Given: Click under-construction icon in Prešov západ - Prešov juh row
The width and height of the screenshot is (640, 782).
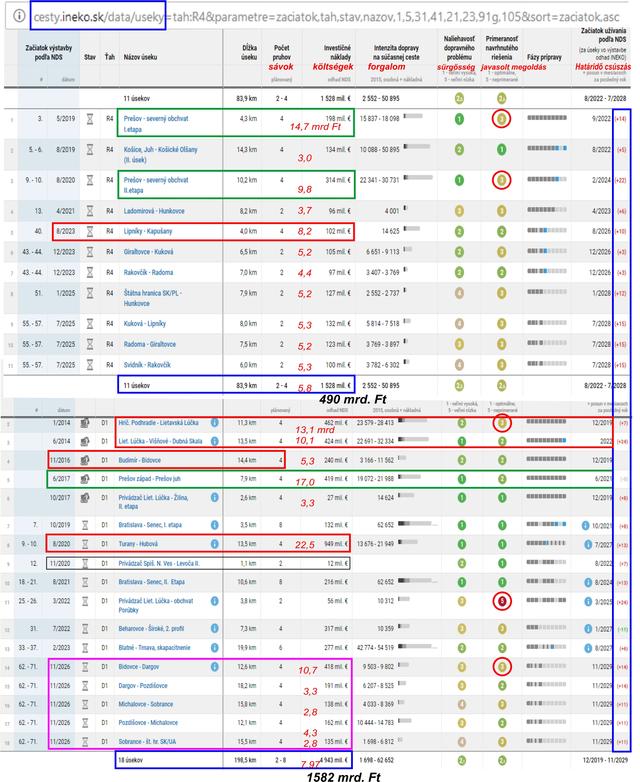Looking at the screenshot, I should pos(85,478).
